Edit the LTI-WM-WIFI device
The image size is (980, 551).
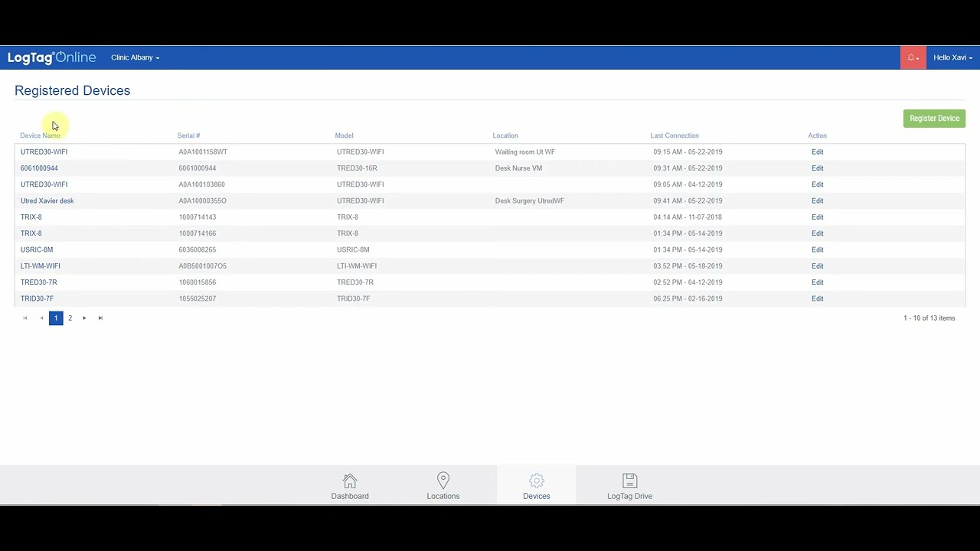[817, 266]
